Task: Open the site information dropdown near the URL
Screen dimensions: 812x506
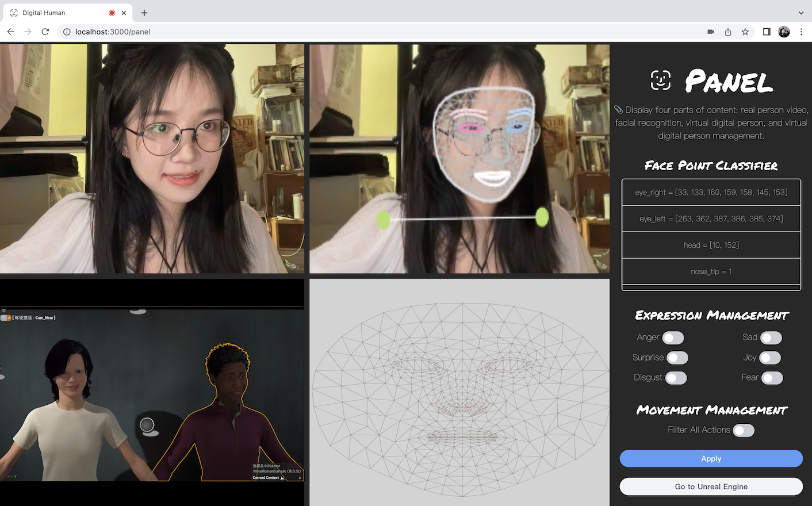Action: [67, 32]
